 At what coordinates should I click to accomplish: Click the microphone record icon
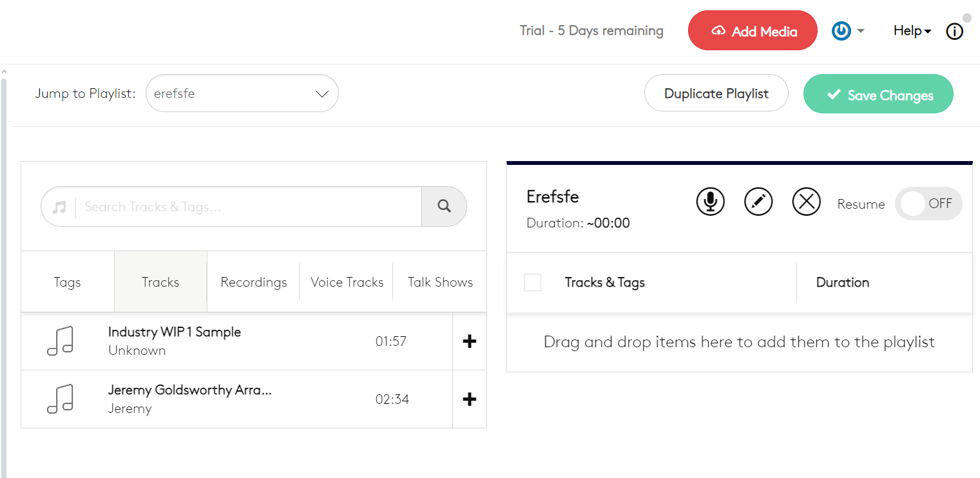(x=710, y=202)
